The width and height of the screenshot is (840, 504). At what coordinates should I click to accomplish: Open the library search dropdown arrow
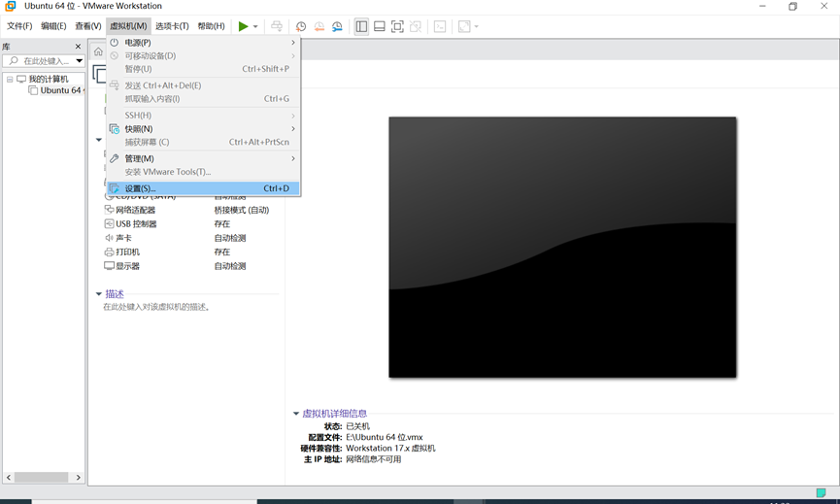point(80,61)
